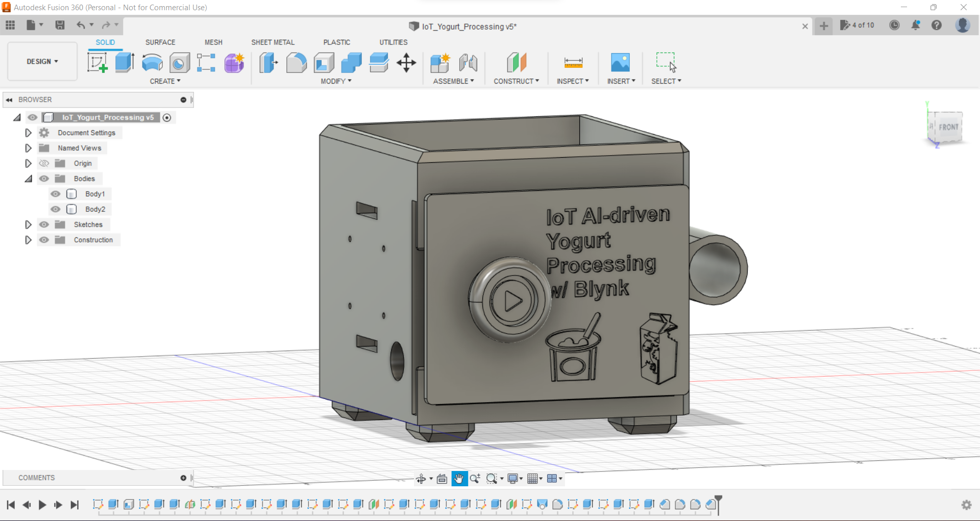Switch to the SHEET METAL tab
980x521 pixels.
pos(273,42)
